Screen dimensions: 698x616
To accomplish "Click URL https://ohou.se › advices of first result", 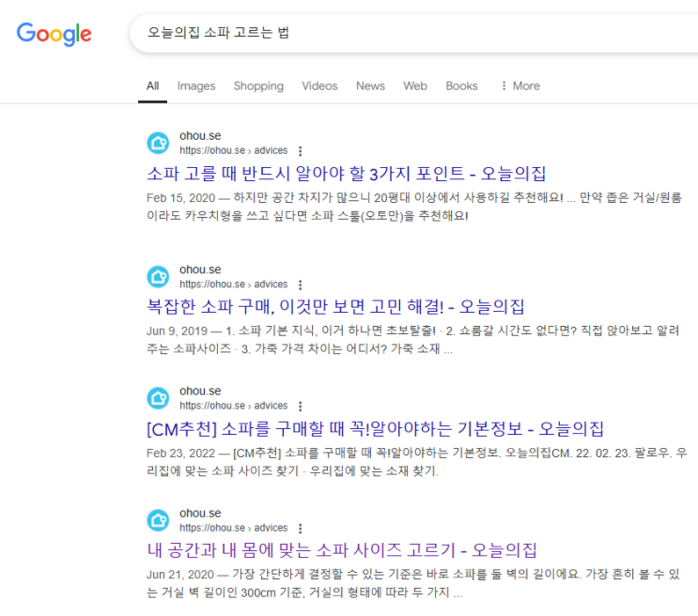I will pos(234,151).
